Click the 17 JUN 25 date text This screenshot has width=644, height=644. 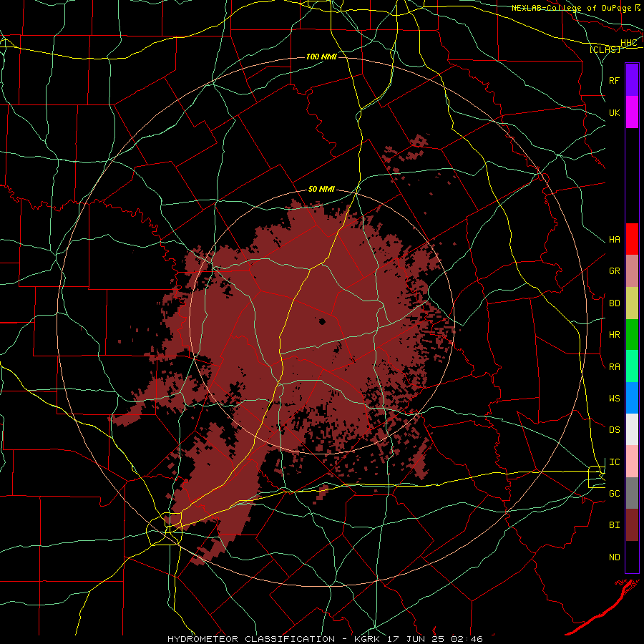coord(417,639)
